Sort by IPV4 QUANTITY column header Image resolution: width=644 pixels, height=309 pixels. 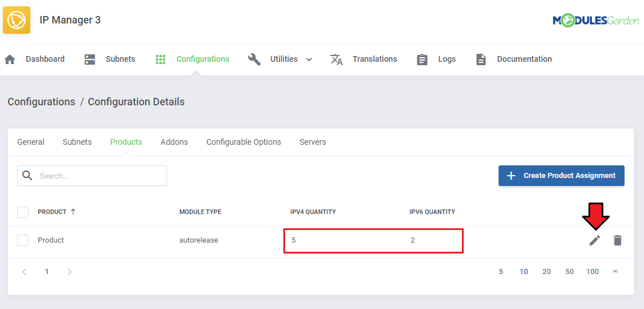click(313, 212)
